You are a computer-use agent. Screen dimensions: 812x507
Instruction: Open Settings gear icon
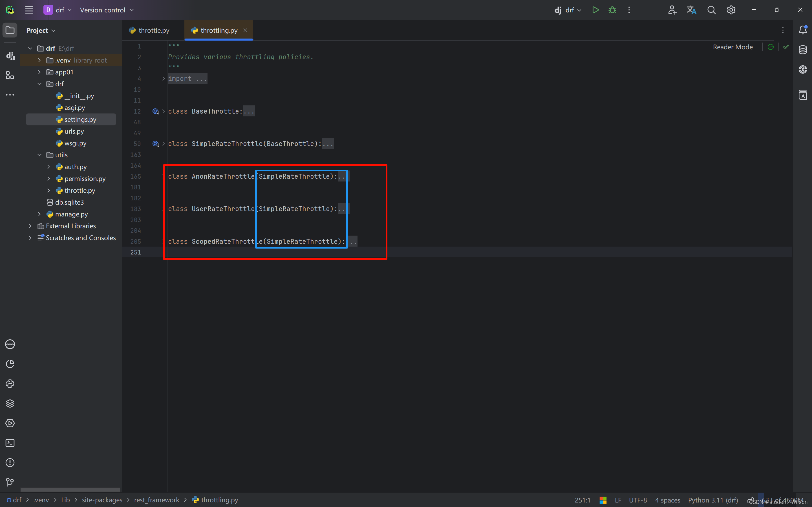731,10
